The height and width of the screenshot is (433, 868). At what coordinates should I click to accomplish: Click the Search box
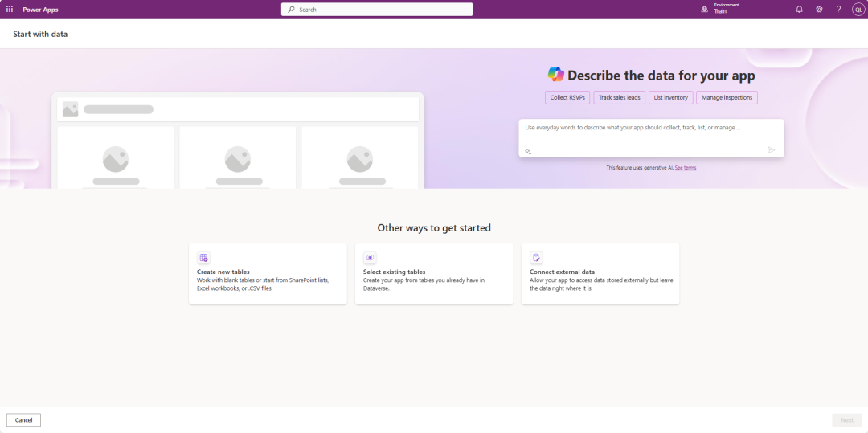tap(377, 10)
